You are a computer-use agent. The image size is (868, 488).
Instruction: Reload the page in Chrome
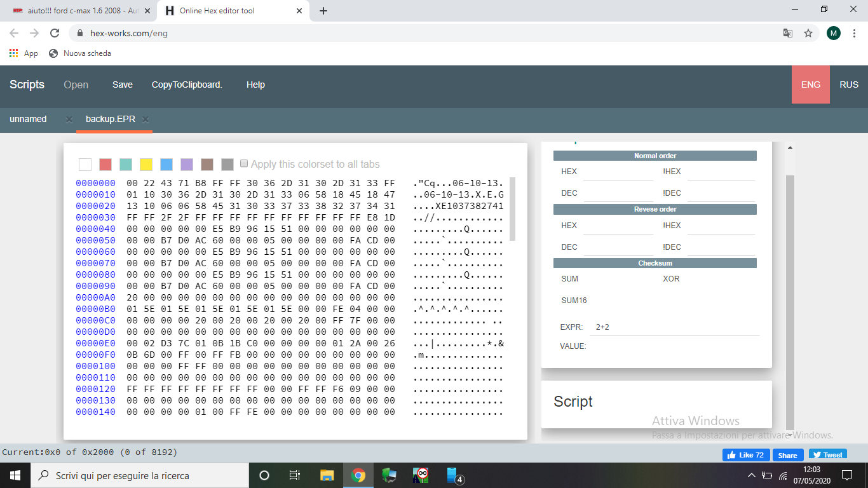click(55, 33)
